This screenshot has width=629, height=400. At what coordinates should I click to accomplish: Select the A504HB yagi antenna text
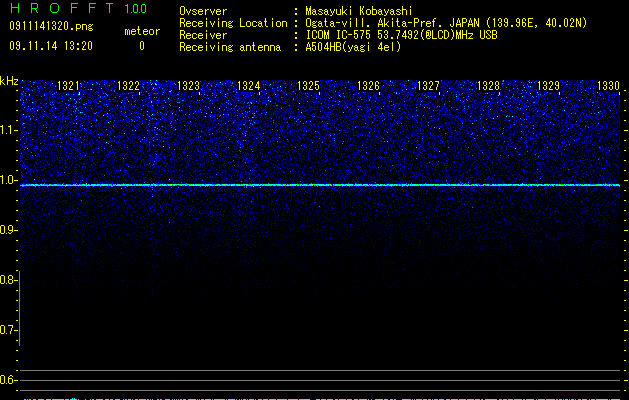pos(353,47)
